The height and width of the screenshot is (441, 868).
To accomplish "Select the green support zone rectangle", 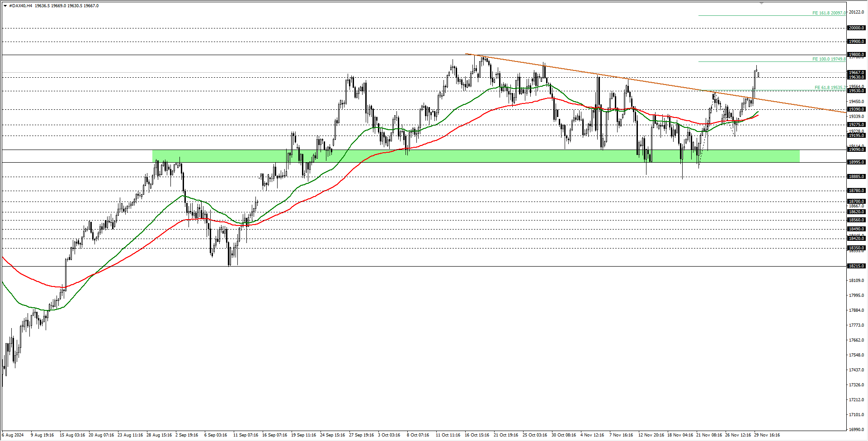I will (x=476, y=156).
